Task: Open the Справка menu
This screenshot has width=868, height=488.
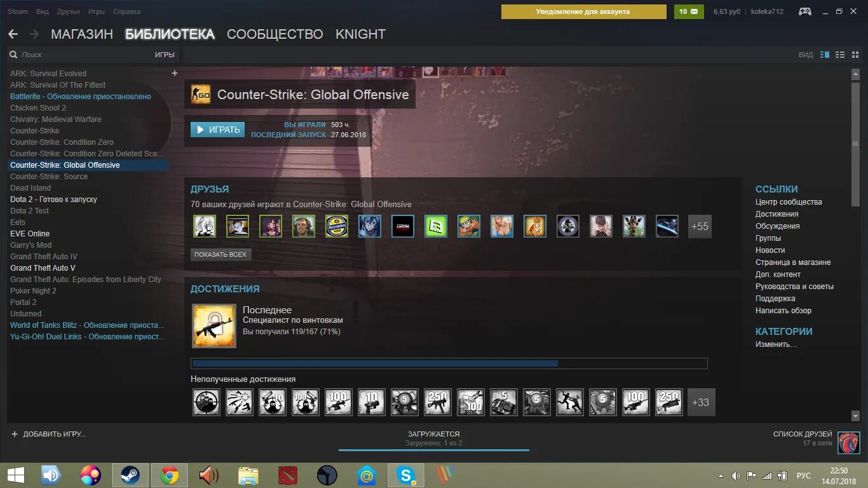Action: click(x=127, y=11)
